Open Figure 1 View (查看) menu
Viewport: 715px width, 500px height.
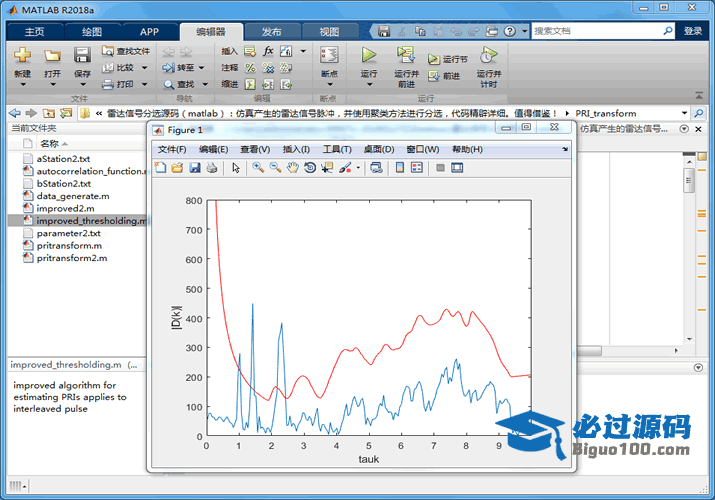tap(255, 149)
